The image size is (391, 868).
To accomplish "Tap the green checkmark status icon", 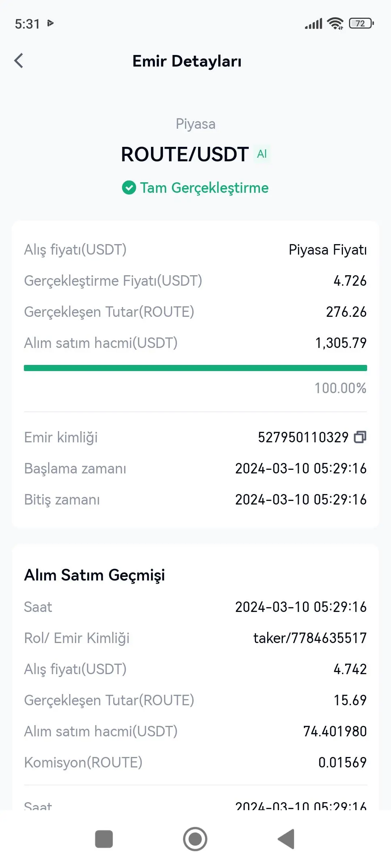I will 129,188.
